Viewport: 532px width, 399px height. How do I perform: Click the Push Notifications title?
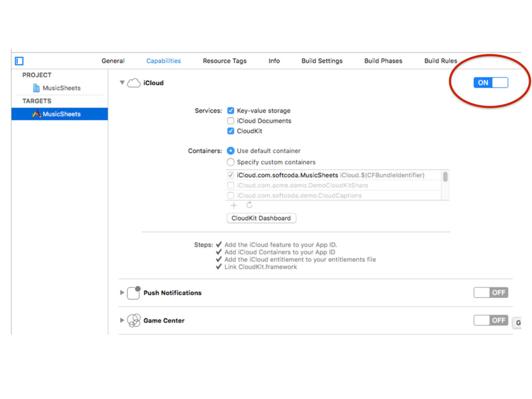172,293
